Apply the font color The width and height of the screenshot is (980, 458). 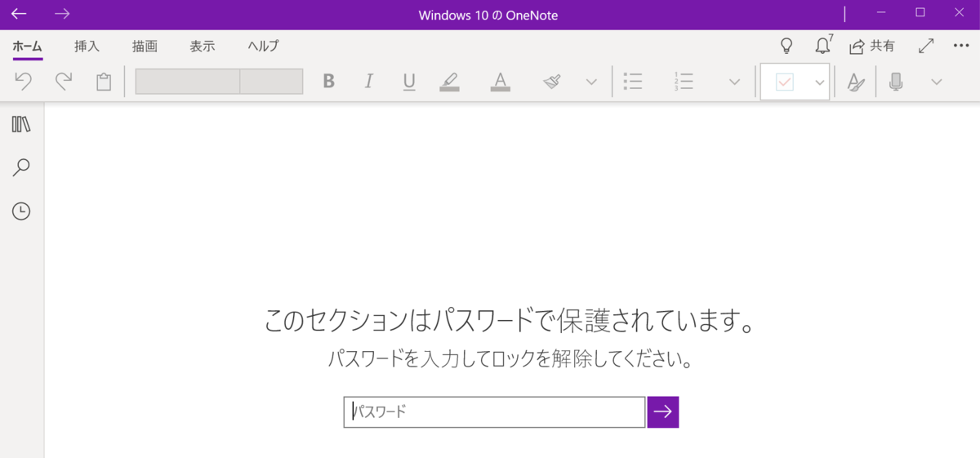pos(500,82)
